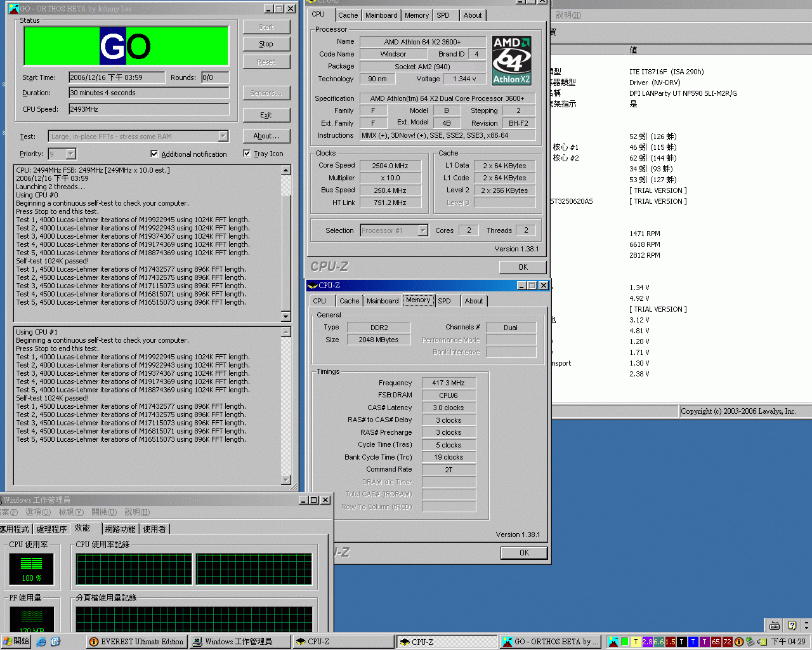The width and height of the screenshot is (812, 650).
Task: Click the green GO status banner
Action: tap(126, 46)
